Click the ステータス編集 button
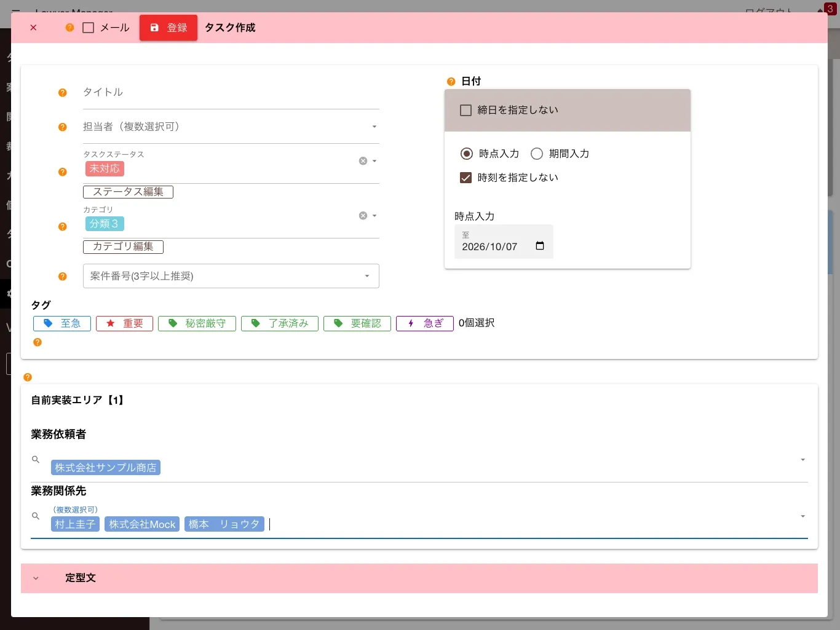840x630 pixels. click(x=128, y=192)
